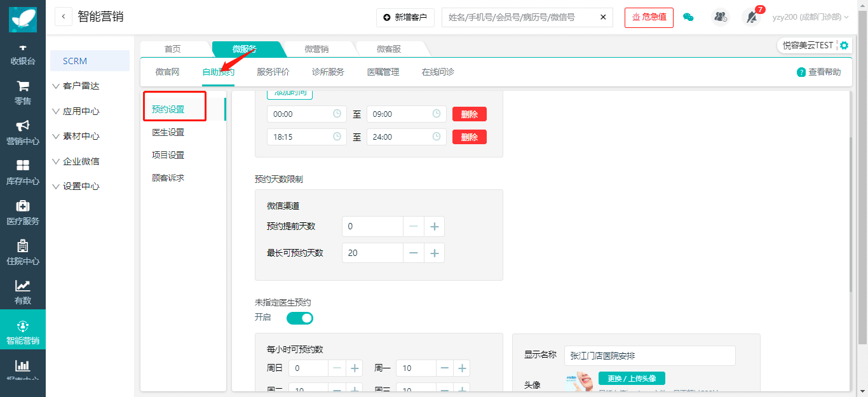868x397 pixels.
Task: Open yzy200 user account dropdown
Action: [810, 17]
